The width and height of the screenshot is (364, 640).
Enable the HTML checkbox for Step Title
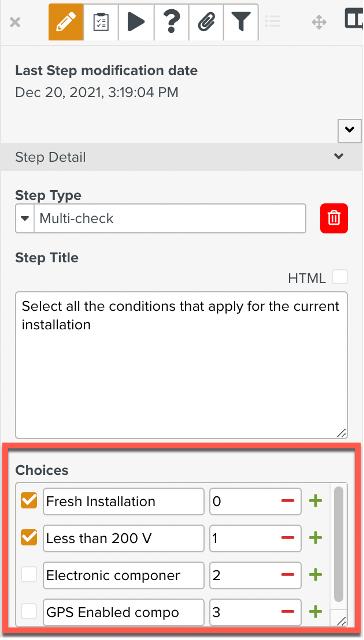coord(340,277)
